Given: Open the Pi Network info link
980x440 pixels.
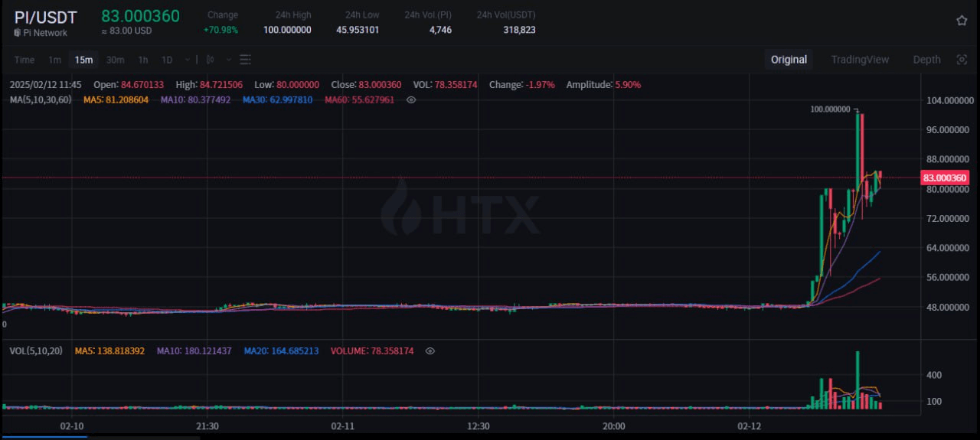Looking at the screenshot, I should pyautogui.click(x=46, y=33).
